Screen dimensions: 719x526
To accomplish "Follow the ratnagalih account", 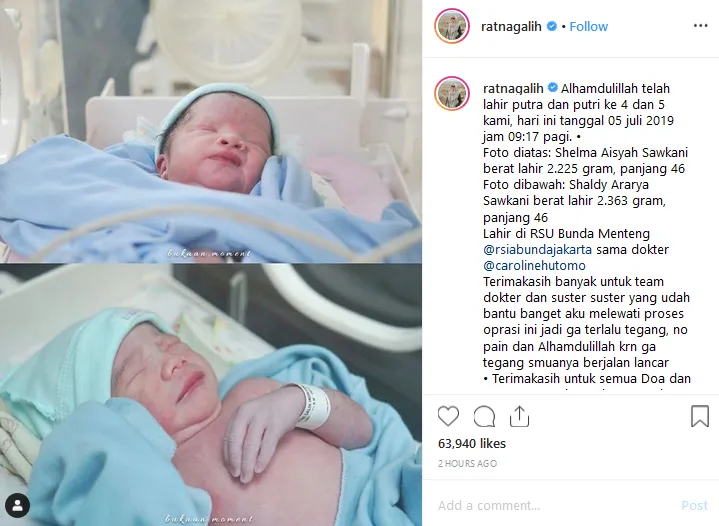I will [588, 27].
